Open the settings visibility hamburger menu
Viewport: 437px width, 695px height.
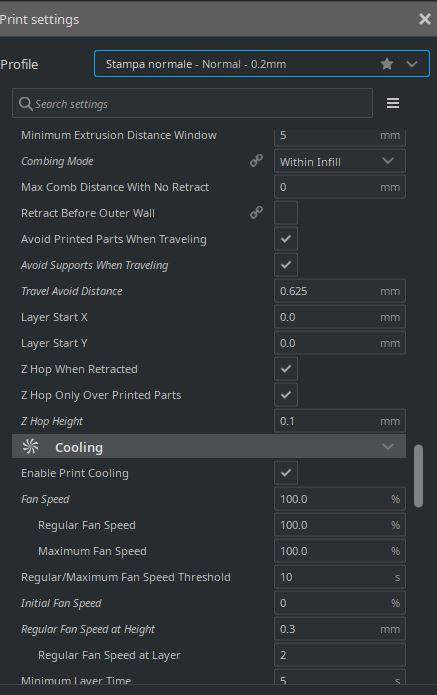pyautogui.click(x=393, y=103)
